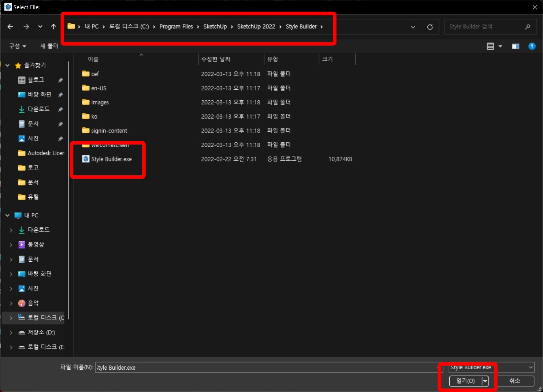
Task: Open the 열기 button split arrow
Action: tap(485, 381)
